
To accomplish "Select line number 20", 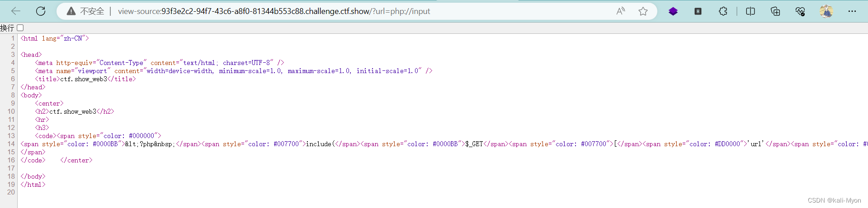I will coord(11,192).
